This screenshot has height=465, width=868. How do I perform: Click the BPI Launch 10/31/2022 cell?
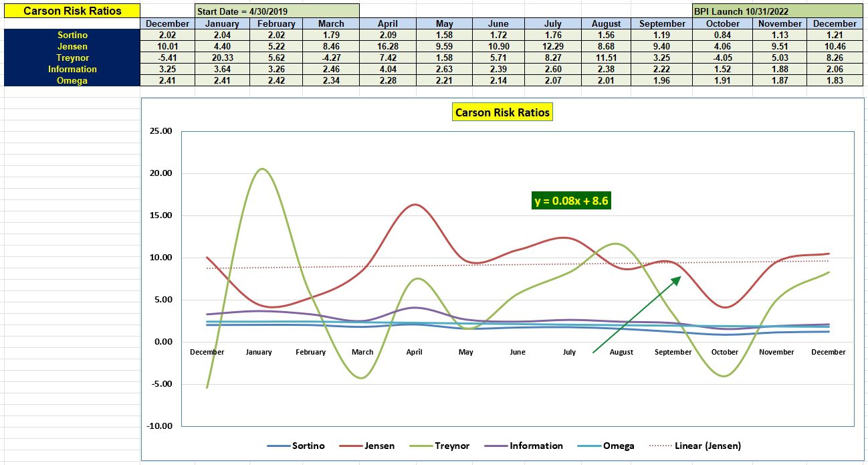777,11
